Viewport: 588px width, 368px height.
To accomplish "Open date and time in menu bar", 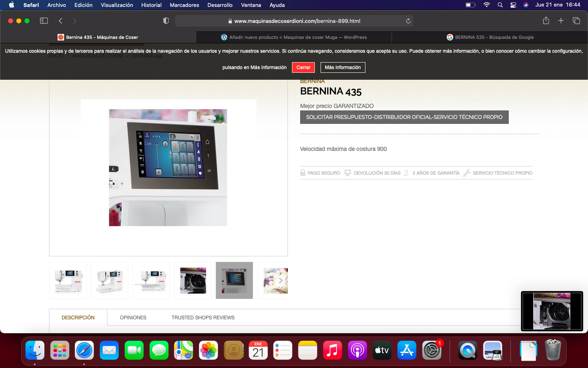I will (x=558, y=5).
